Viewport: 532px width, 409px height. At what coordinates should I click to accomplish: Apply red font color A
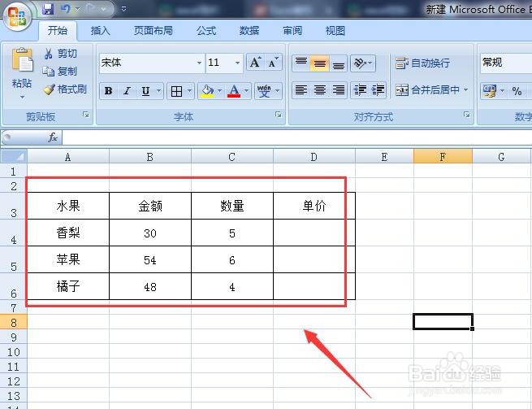click(x=234, y=91)
